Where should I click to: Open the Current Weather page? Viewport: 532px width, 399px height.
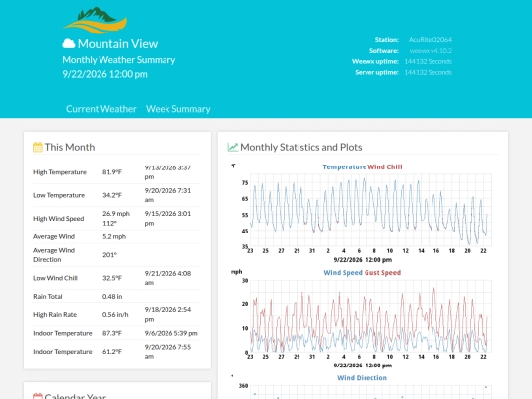pos(101,109)
